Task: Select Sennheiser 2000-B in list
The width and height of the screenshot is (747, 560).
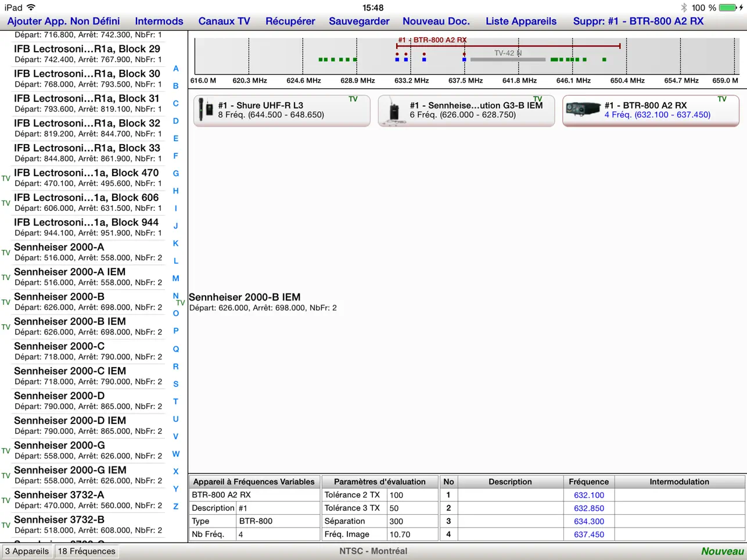Action: [88, 301]
